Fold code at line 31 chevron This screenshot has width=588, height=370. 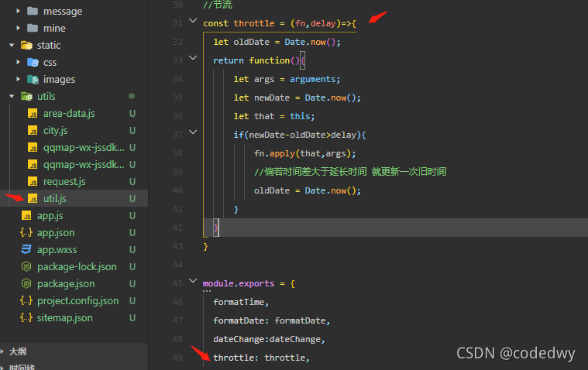[193, 21]
